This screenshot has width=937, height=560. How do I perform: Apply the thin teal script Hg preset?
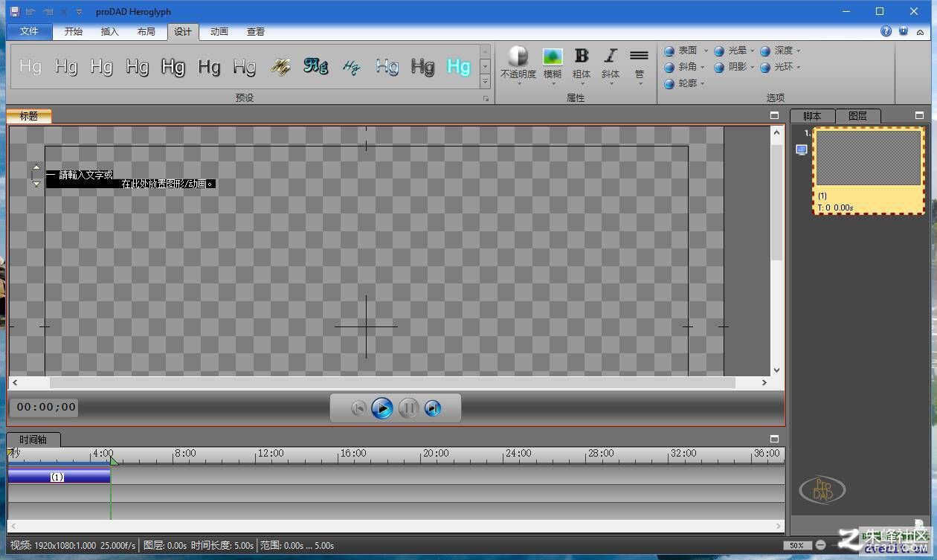[352, 66]
